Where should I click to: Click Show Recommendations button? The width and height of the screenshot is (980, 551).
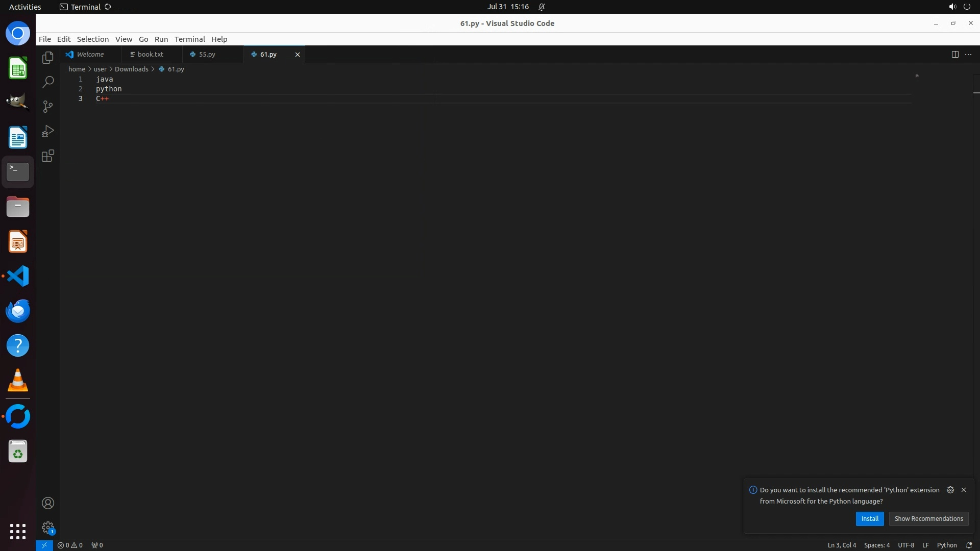(x=928, y=518)
